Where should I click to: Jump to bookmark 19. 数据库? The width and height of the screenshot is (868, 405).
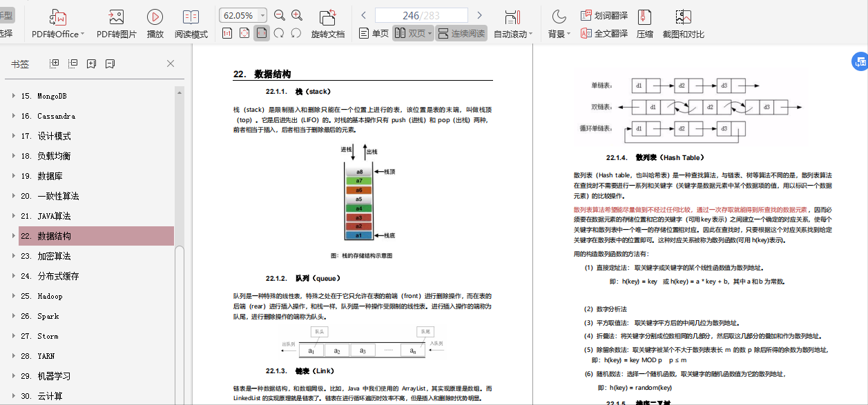point(41,176)
